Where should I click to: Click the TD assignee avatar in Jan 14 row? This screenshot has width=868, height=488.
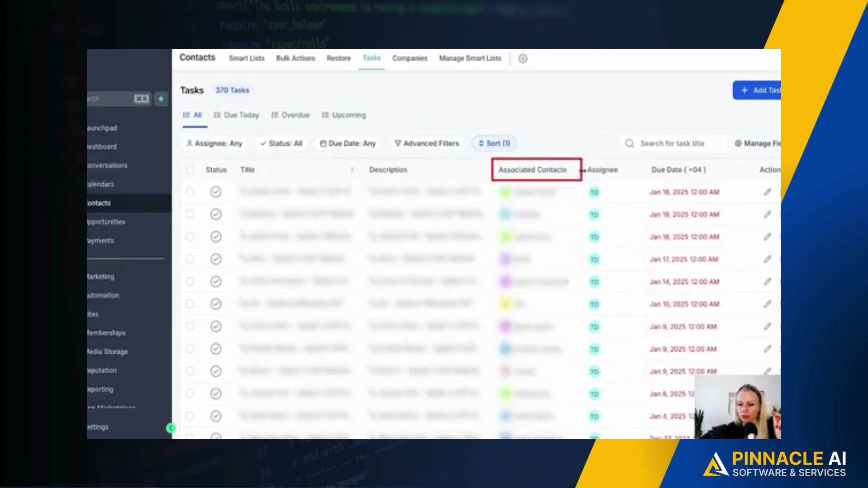(x=594, y=282)
